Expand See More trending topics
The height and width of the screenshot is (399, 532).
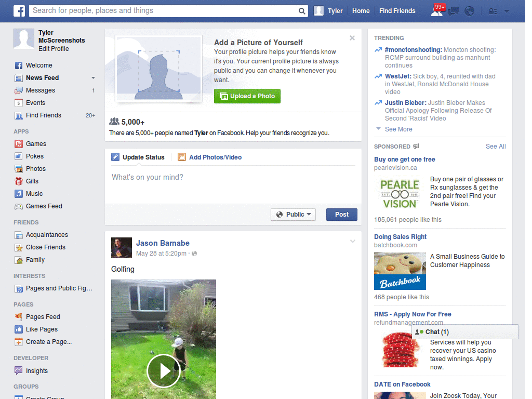pyautogui.click(x=398, y=129)
